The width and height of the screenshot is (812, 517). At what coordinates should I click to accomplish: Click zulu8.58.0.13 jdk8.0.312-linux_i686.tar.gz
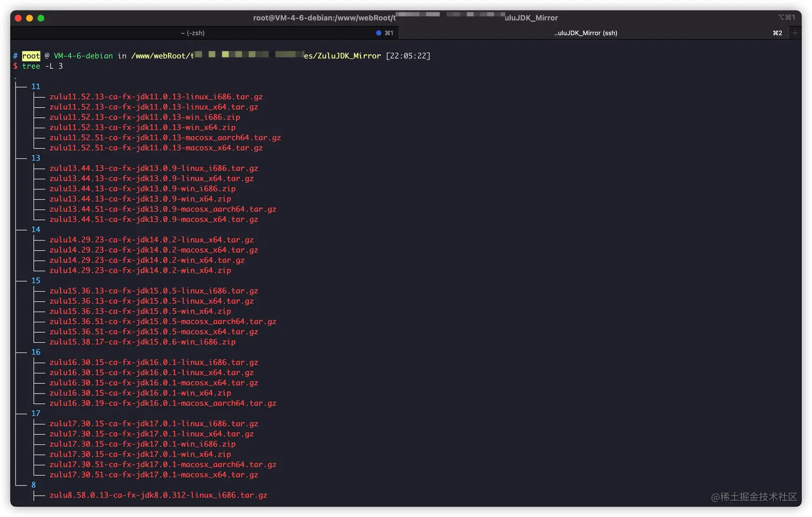point(158,495)
